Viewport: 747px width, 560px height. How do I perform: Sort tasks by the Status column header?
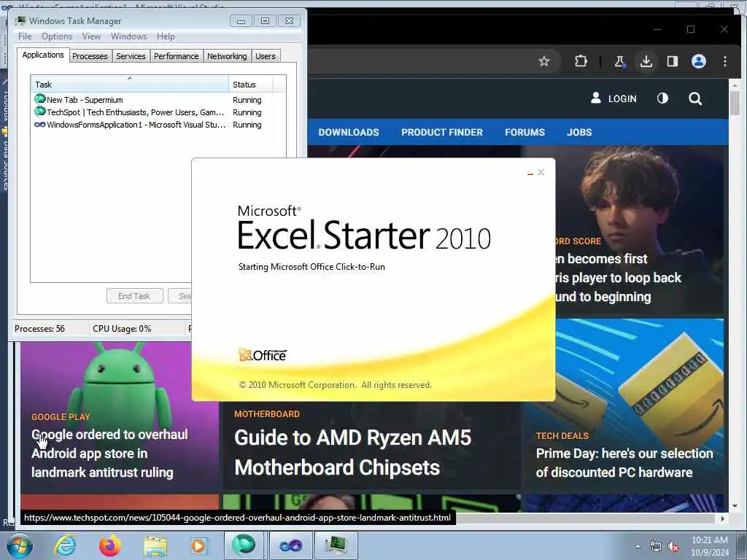tap(251, 85)
